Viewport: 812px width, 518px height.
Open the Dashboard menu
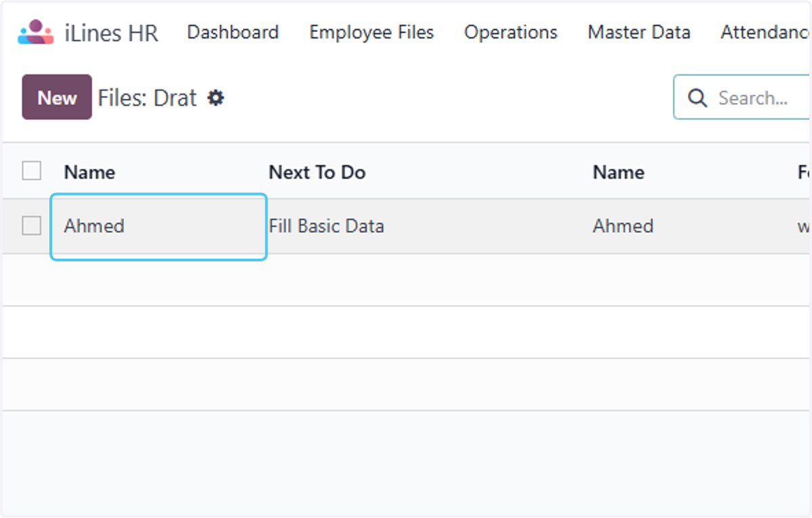pyautogui.click(x=233, y=33)
